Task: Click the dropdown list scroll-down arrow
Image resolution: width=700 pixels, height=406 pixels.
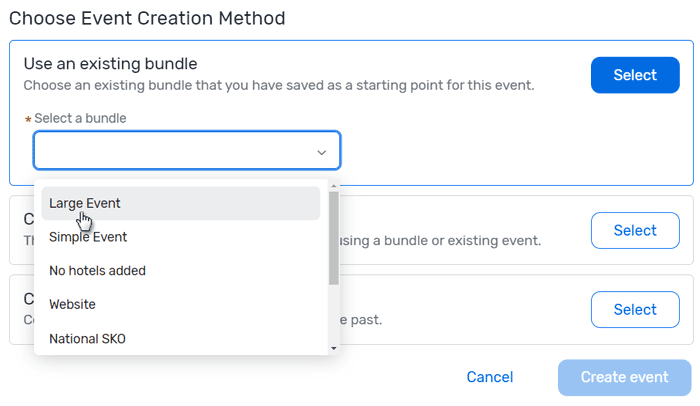Action: [x=334, y=349]
